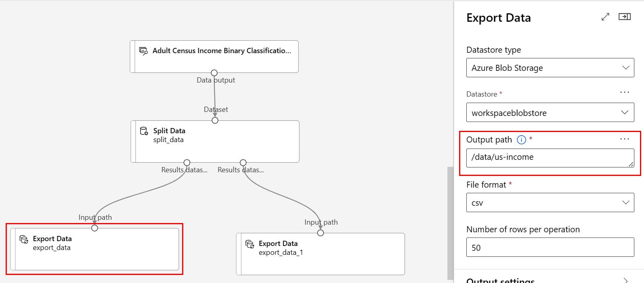
Task: Open the info tooltip beside Output path
Action: click(x=521, y=140)
